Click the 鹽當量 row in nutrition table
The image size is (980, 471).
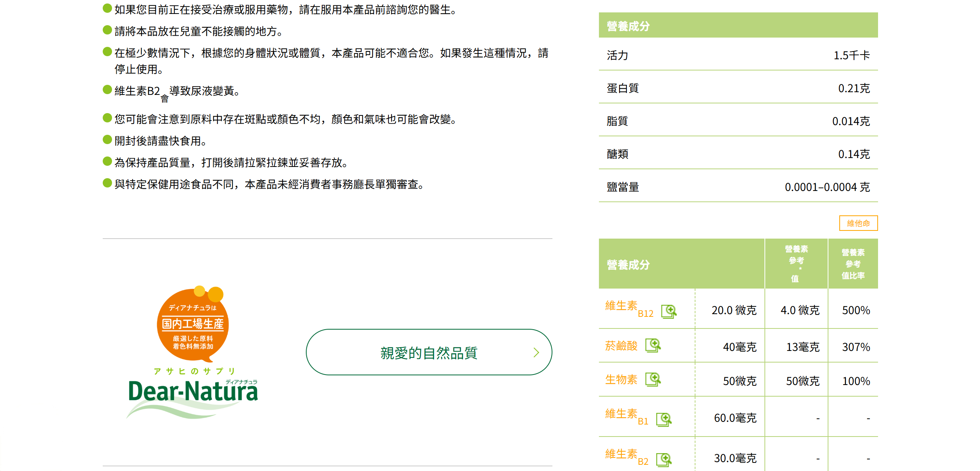(738, 187)
